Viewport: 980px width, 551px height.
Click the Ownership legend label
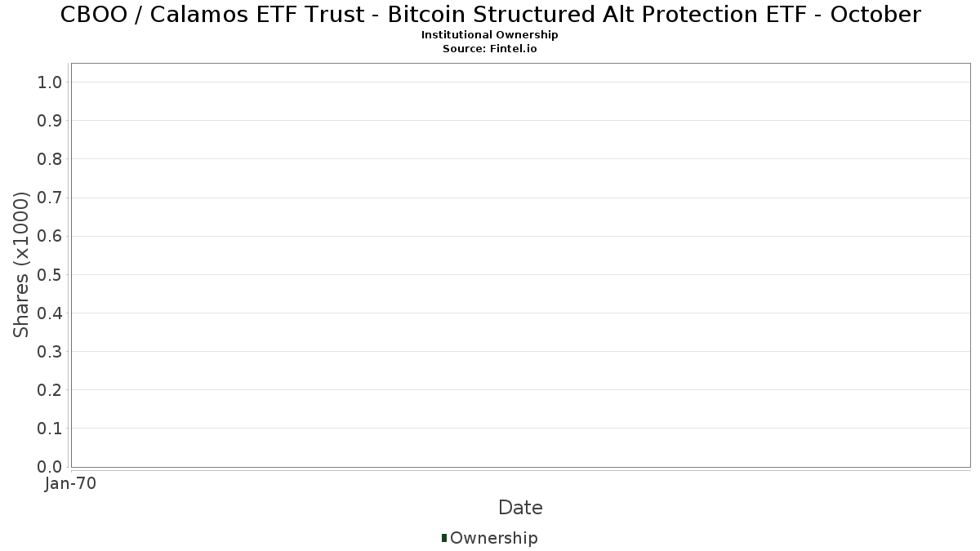click(493, 538)
